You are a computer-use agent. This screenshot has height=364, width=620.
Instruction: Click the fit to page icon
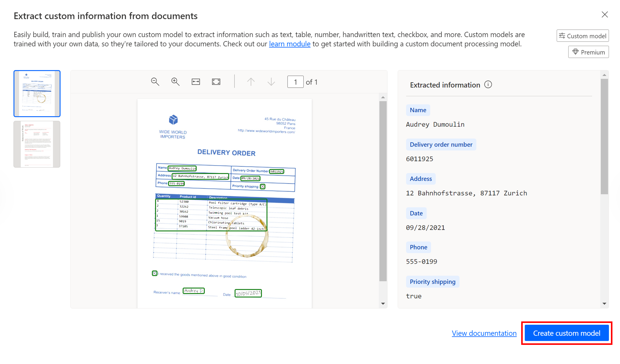[x=216, y=82]
